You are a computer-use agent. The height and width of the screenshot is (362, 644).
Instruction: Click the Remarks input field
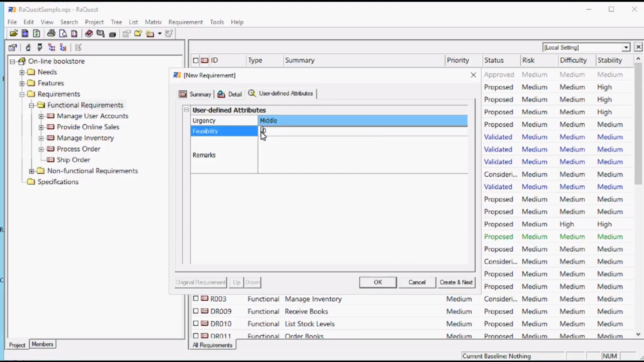(362, 155)
